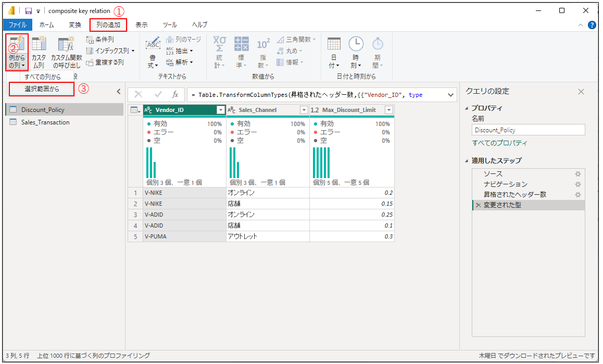Screen dimensions: 603x364
Task: Click the gear icon beside ソース step
Action: tap(577, 174)
